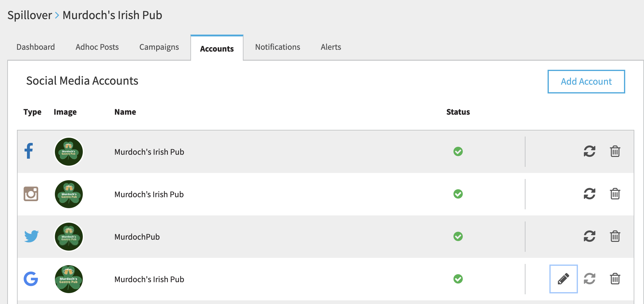Click the Image column header
Image resolution: width=644 pixels, height=304 pixels.
[x=65, y=112]
